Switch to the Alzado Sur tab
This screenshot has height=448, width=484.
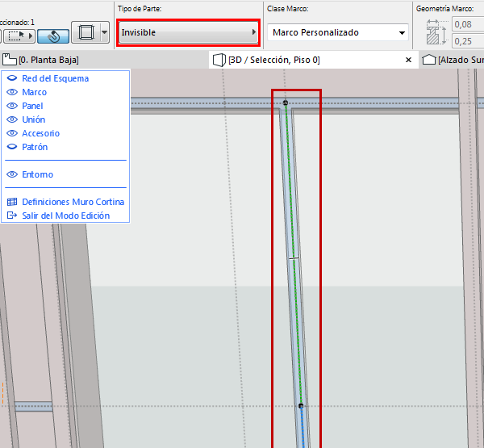point(456,60)
